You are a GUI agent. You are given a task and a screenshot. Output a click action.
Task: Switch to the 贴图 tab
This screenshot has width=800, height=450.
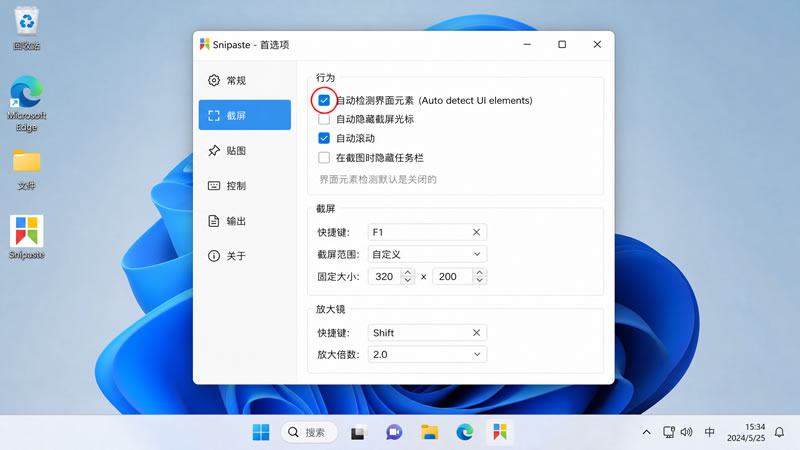(x=244, y=151)
